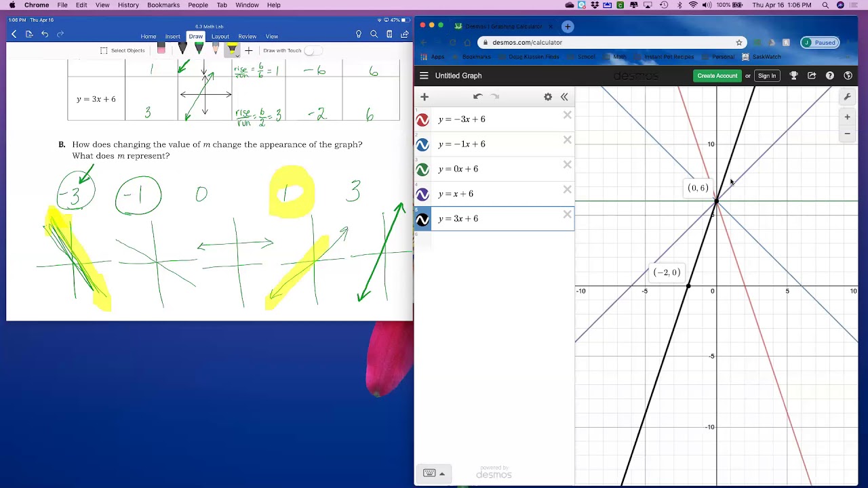This screenshot has width=868, height=488.
Task: Open the Apps bookmarks shortcut
Action: 433,57
